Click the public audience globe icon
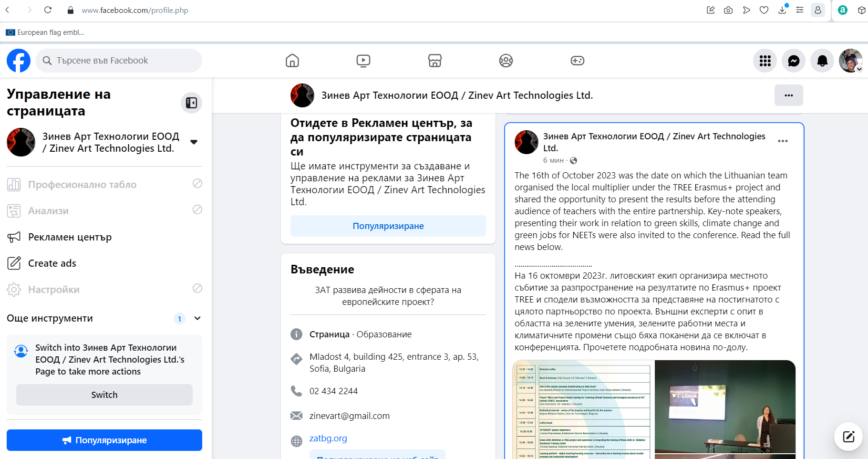The image size is (868, 459). [x=573, y=160]
